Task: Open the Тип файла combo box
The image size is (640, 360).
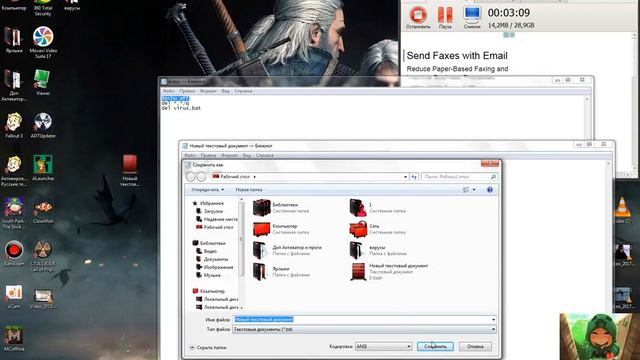Action: [x=364, y=329]
